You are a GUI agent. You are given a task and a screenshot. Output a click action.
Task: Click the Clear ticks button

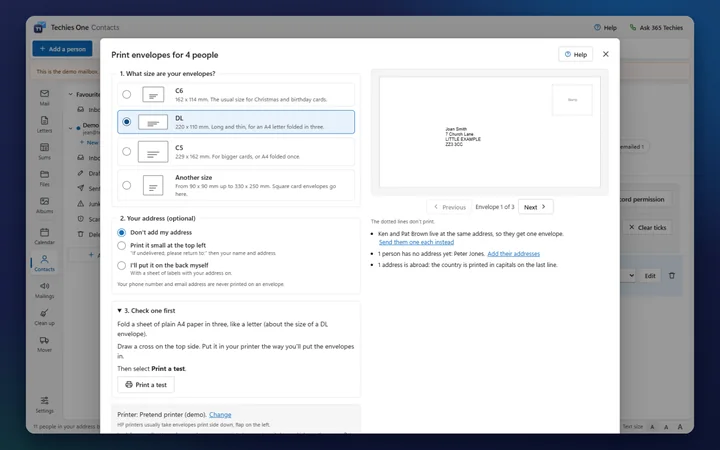click(x=647, y=227)
